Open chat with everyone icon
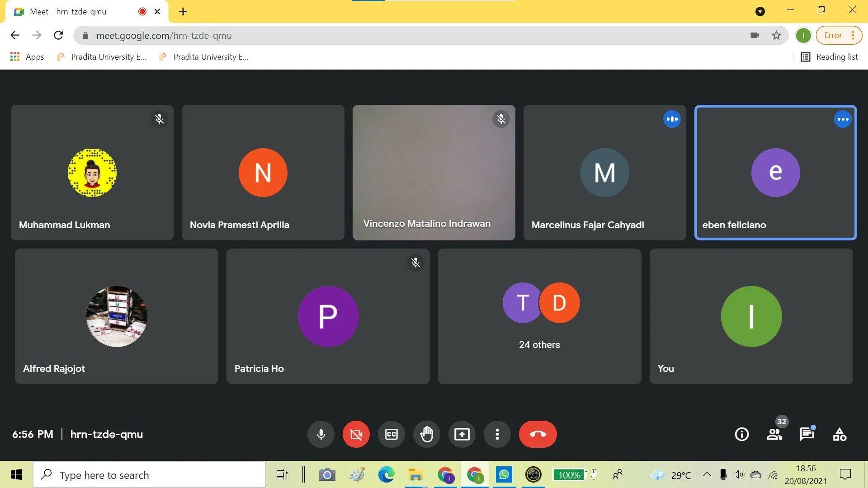The height and width of the screenshot is (488, 868). 807,434
